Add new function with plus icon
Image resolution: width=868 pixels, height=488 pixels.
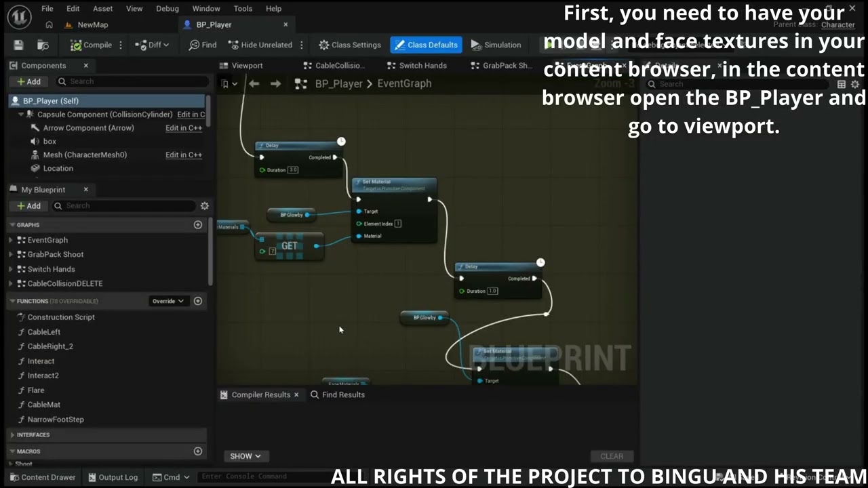pyautogui.click(x=198, y=301)
